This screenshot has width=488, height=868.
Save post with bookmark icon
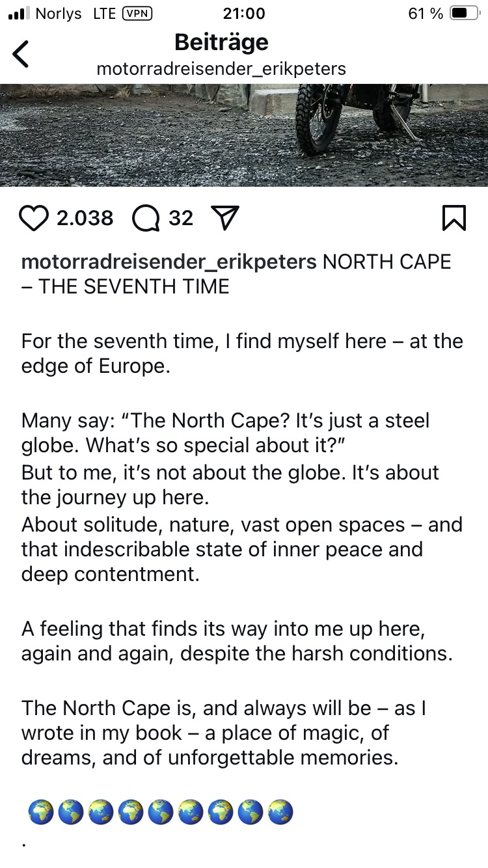(x=454, y=219)
